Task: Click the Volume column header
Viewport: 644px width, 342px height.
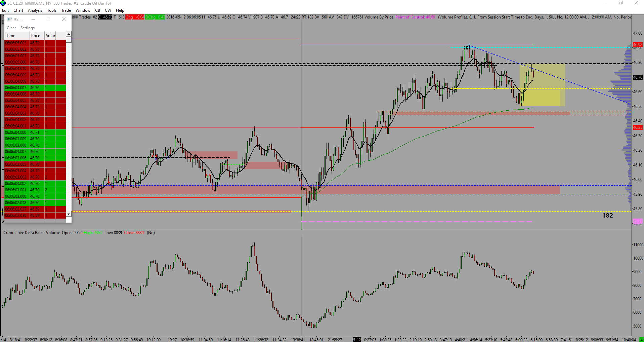Action: pyautogui.click(x=51, y=36)
